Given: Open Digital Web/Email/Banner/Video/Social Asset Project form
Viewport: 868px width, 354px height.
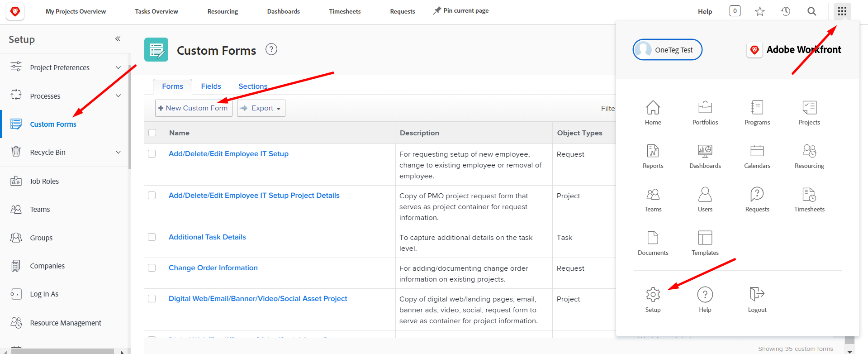Looking at the screenshot, I should 258,299.
